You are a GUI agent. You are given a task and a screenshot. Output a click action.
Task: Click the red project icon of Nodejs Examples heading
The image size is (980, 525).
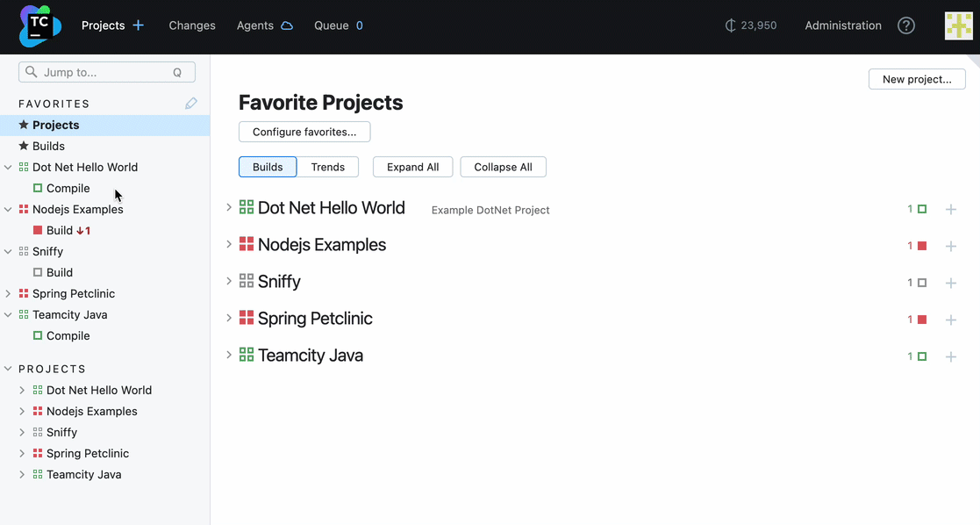tap(247, 244)
